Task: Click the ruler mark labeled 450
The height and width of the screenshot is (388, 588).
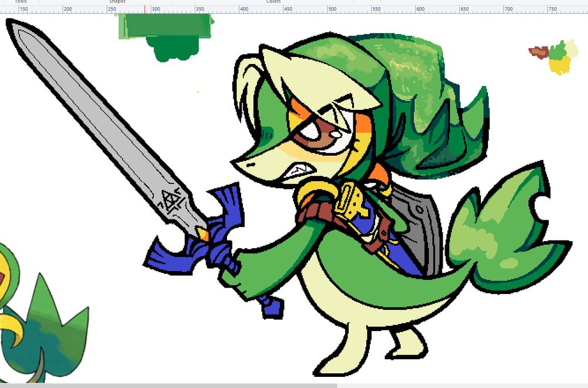Action: point(288,9)
